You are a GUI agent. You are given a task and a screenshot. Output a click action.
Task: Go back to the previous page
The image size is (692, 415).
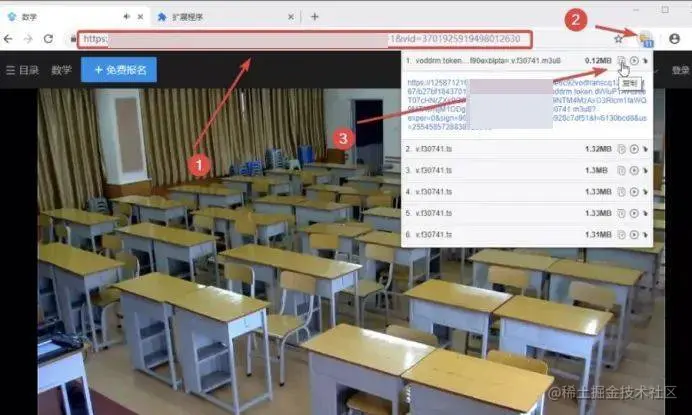(8, 39)
